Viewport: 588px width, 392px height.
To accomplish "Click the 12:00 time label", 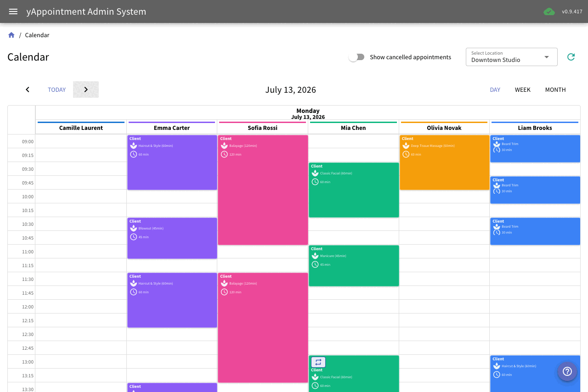I will (x=28, y=307).
